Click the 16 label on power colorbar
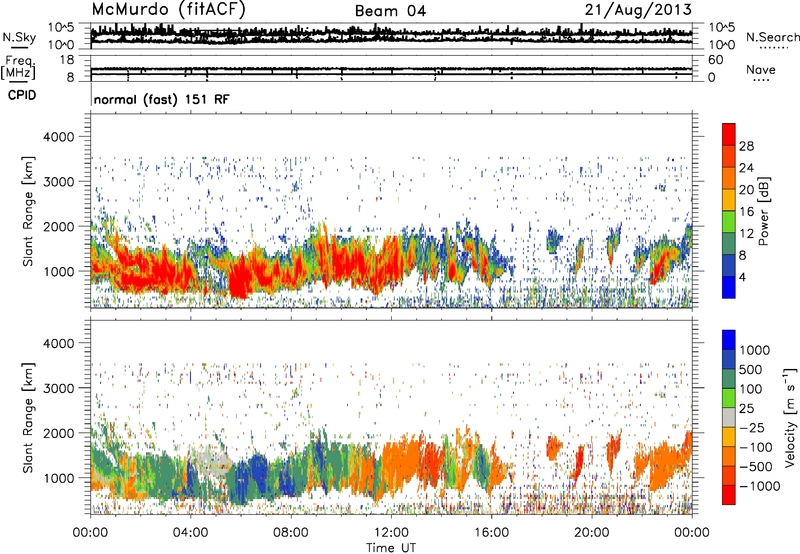The image size is (800, 554). point(746,212)
